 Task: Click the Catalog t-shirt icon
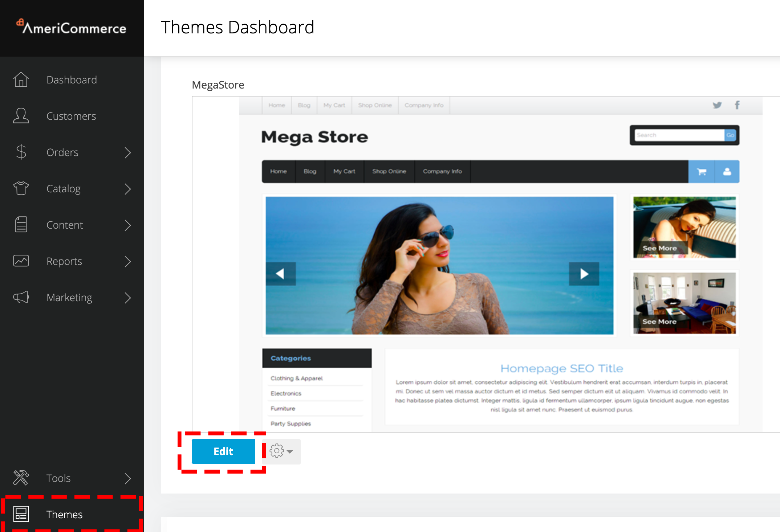coord(21,188)
